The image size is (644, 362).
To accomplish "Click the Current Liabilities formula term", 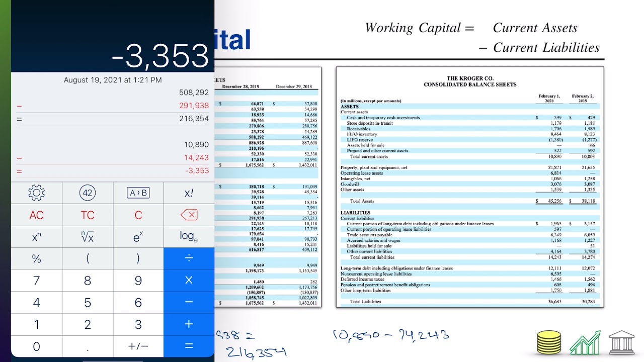I will [546, 48].
